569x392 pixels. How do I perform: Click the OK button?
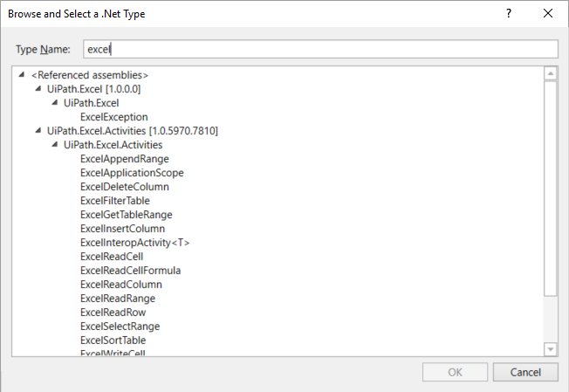click(455, 372)
